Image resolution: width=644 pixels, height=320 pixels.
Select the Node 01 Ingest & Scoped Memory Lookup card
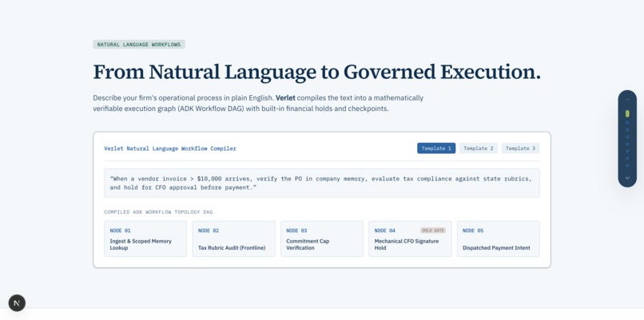tap(145, 239)
